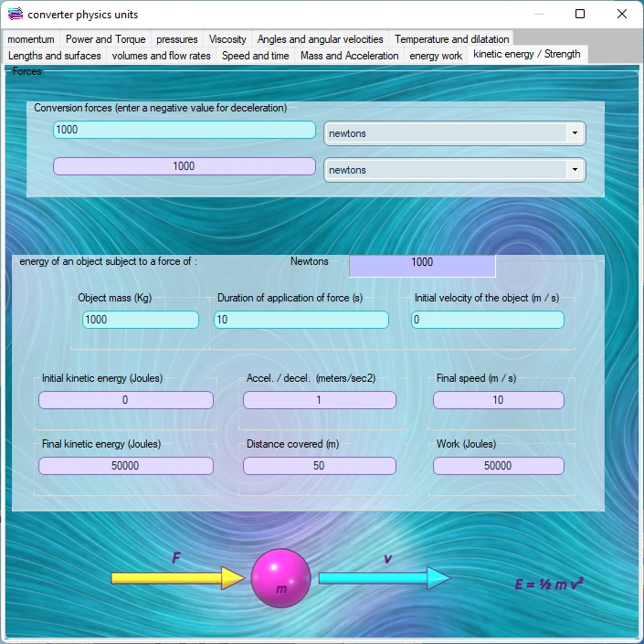Image resolution: width=644 pixels, height=644 pixels.
Task: Click the force value input field
Action: click(185, 130)
